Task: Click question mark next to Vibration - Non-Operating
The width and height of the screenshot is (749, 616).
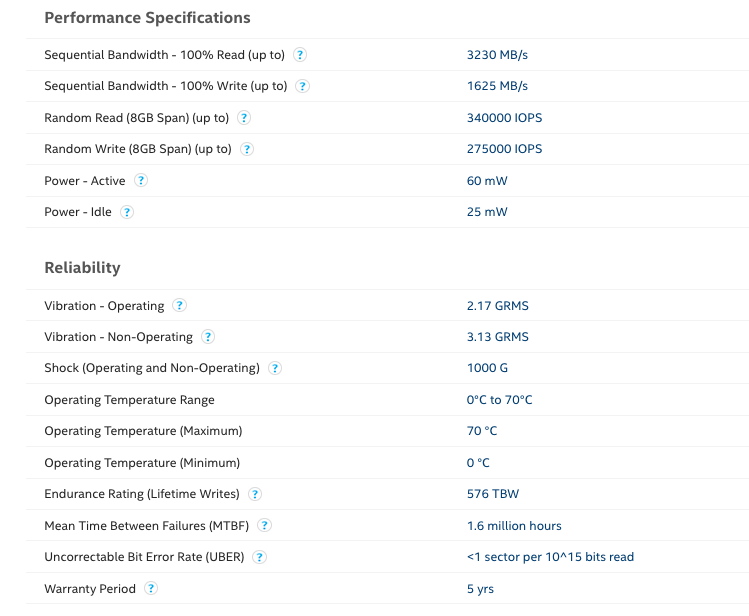Action: (208, 337)
